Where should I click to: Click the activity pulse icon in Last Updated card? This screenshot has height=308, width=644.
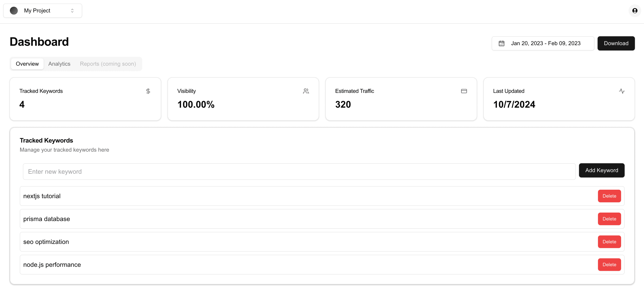point(622,91)
